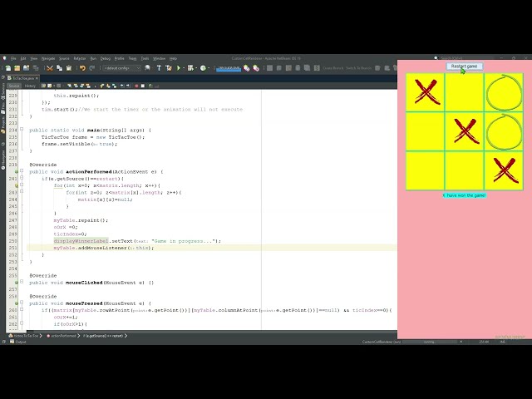The image size is (532, 399).
Task: Collapse the mousePressed method fold
Action: (x=22, y=303)
